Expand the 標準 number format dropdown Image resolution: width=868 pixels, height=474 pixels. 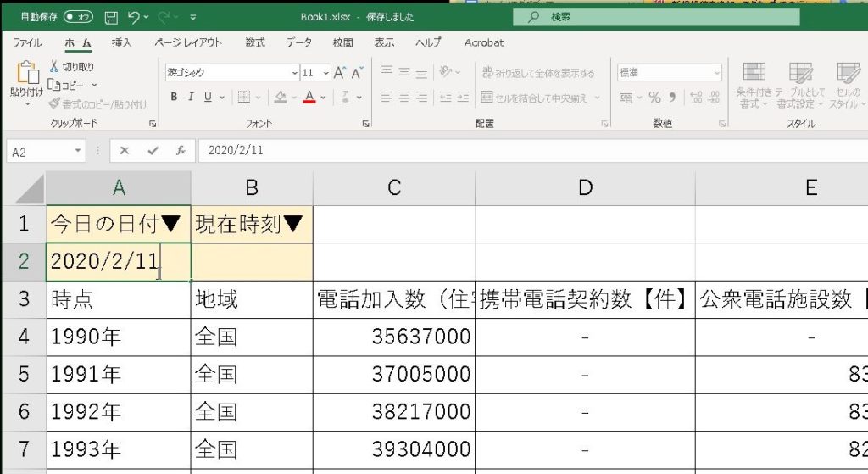[x=716, y=73]
